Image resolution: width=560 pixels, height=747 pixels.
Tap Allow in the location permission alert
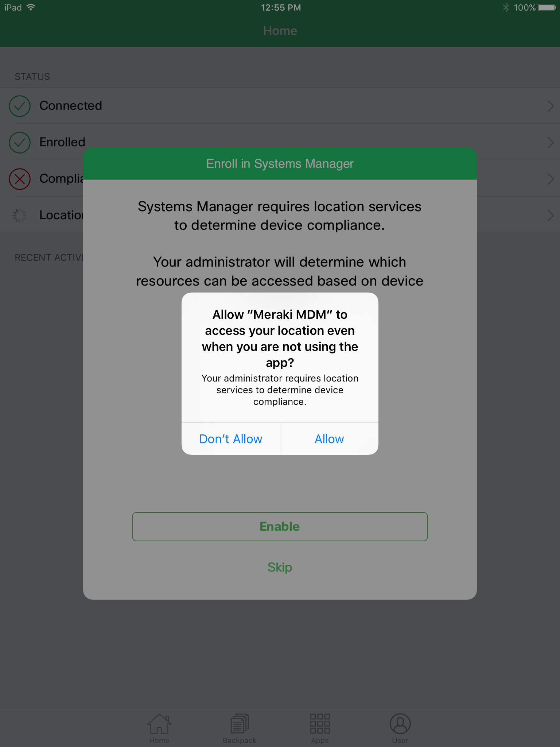[x=329, y=439]
